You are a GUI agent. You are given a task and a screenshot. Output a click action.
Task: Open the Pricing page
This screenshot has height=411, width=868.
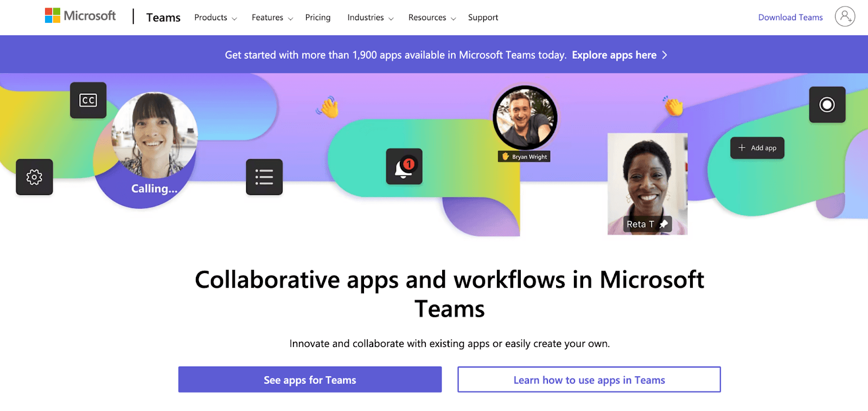(x=318, y=17)
